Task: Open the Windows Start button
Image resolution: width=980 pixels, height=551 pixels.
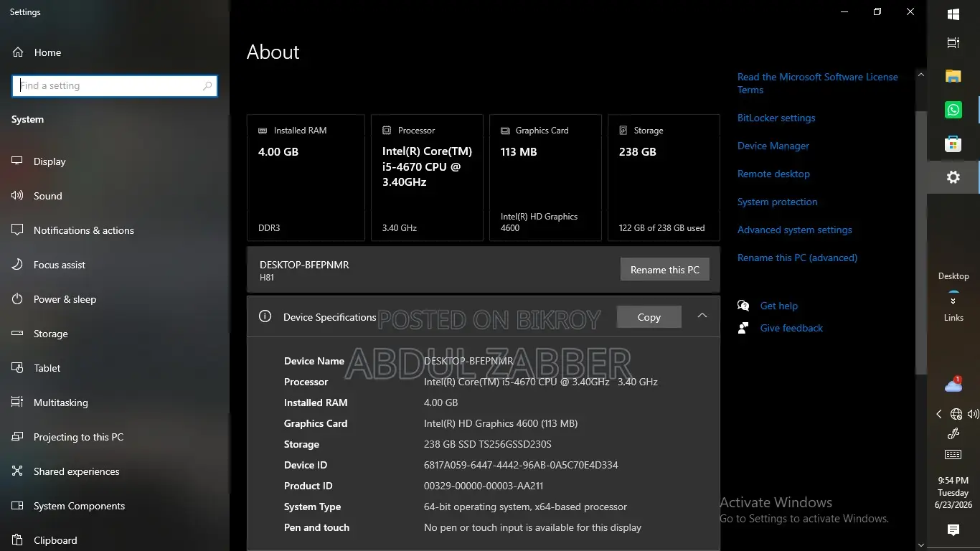Action: point(953,14)
